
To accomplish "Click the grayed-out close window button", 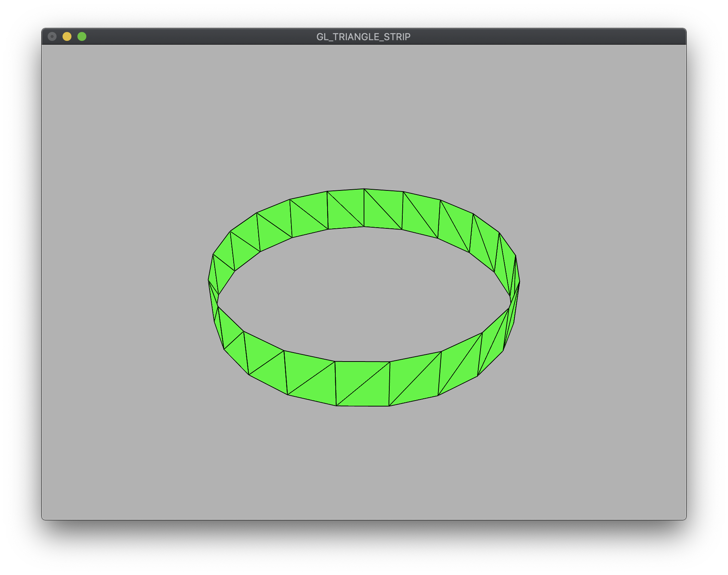I will (52, 36).
